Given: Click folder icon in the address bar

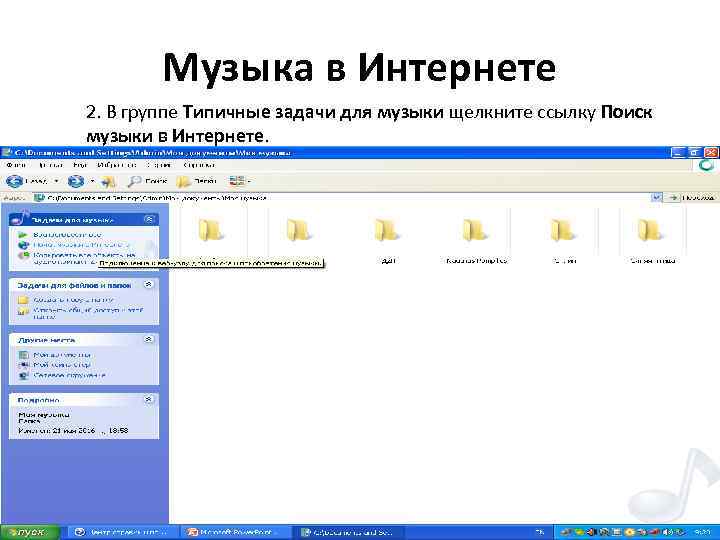Looking at the screenshot, I should pyautogui.click(x=39, y=198).
